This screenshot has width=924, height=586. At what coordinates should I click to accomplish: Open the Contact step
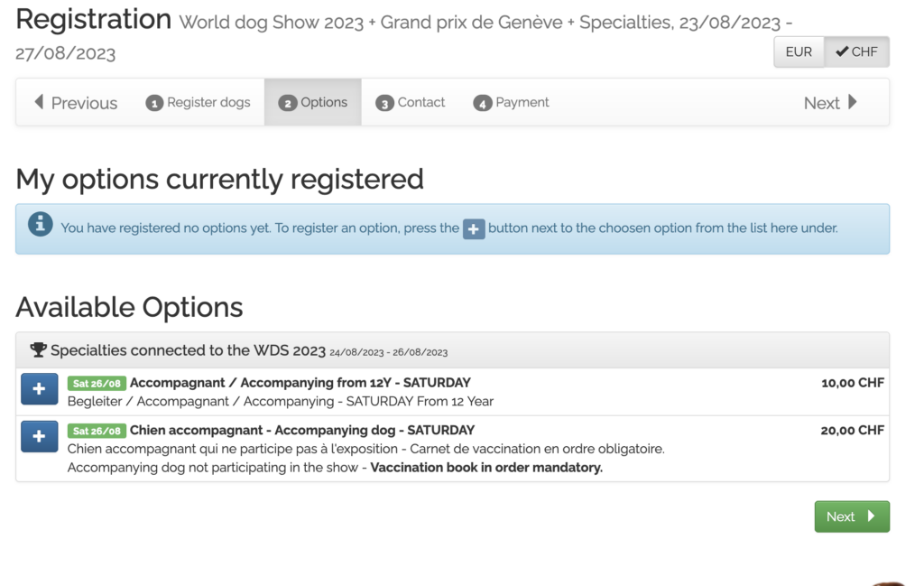[420, 103]
